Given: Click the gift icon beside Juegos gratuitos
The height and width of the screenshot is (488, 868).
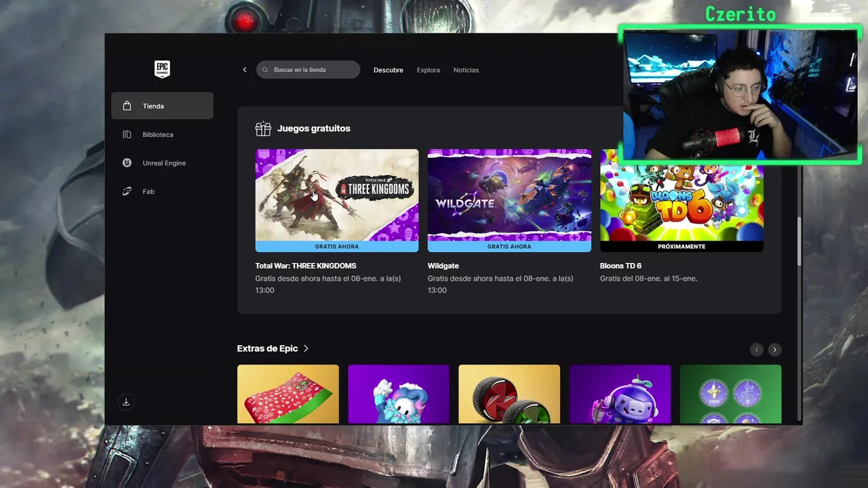Looking at the screenshot, I should (x=263, y=128).
